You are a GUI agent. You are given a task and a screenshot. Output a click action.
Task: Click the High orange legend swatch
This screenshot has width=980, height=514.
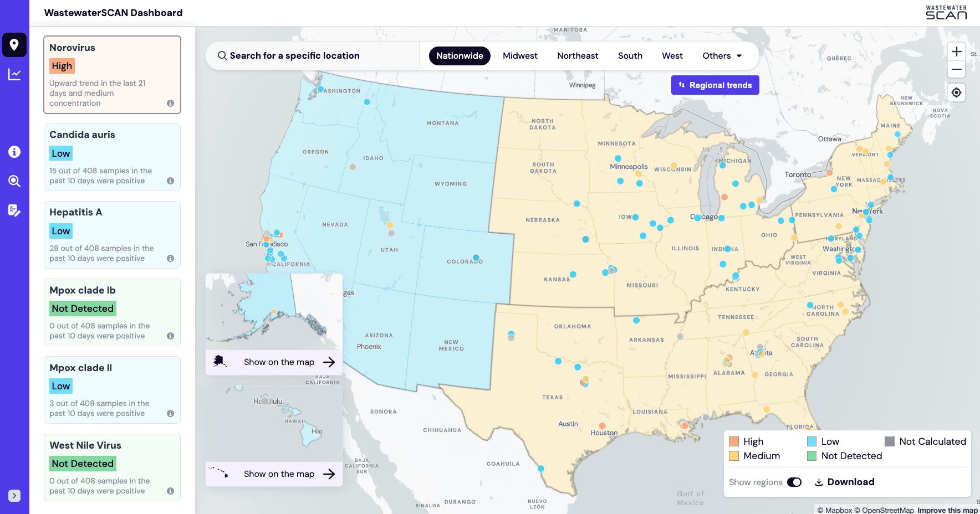(x=734, y=441)
